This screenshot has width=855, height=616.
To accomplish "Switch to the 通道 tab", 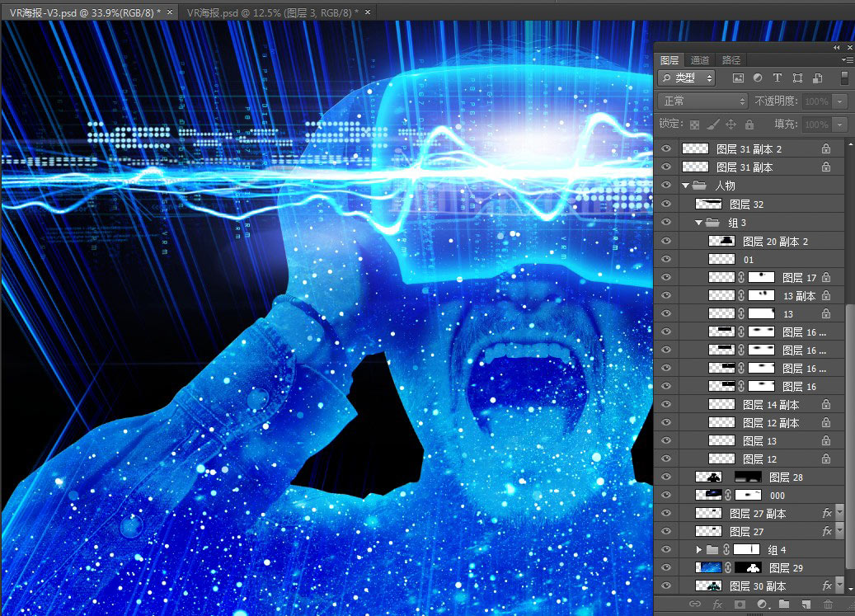I will 700,60.
